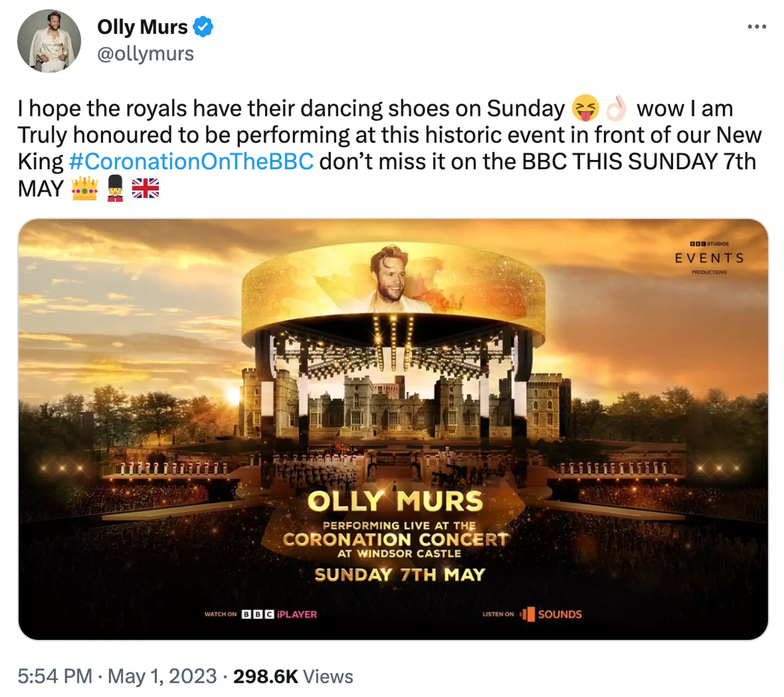Open the #CoronationOnTheBBC hashtag

point(191,162)
